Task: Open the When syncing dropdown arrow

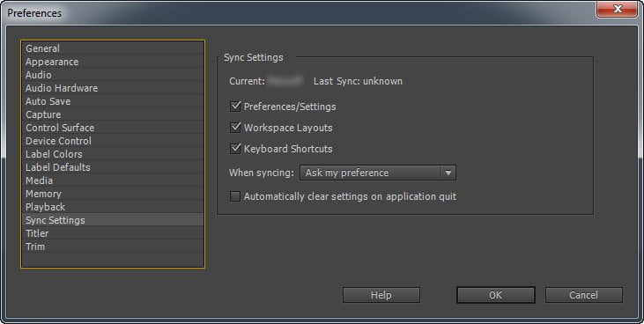Action: pyautogui.click(x=448, y=173)
